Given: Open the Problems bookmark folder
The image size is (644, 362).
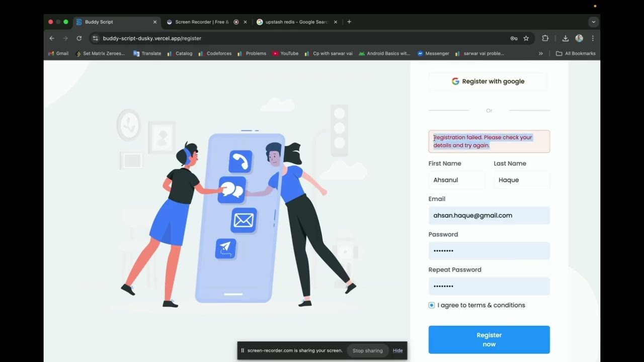Looking at the screenshot, I should (x=252, y=53).
